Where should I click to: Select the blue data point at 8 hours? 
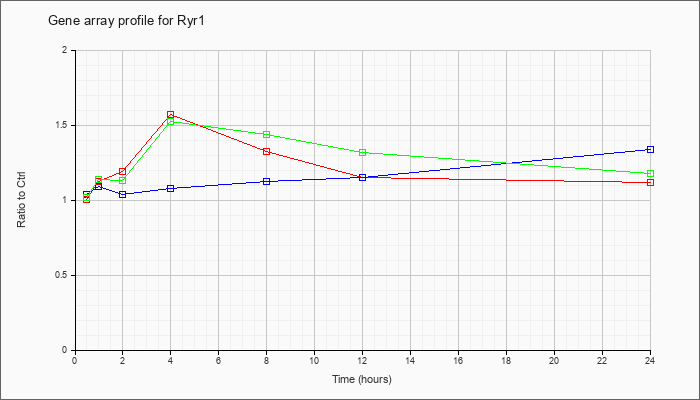click(267, 181)
